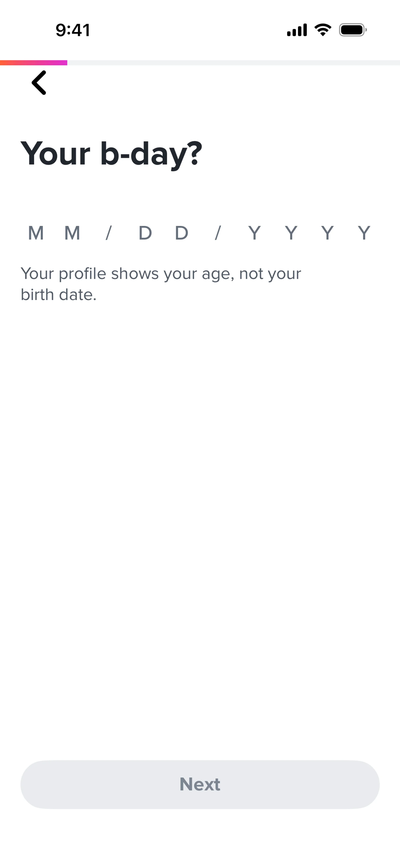Tap the first day digit placeholder
The height and width of the screenshot is (868, 400).
pyautogui.click(x=145, y=233)
